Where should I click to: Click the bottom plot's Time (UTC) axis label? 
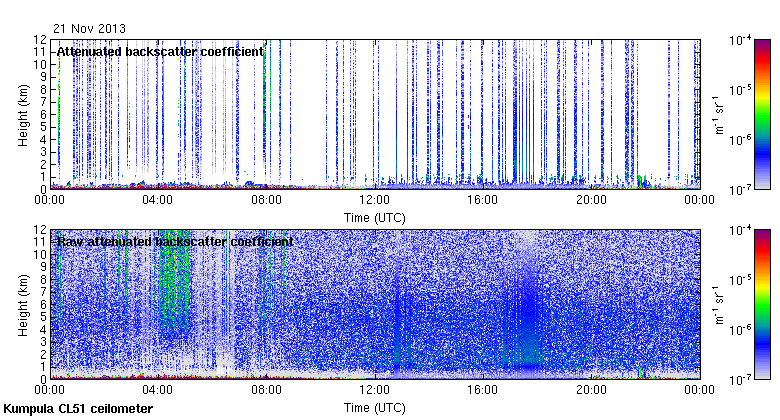point(375,408)
